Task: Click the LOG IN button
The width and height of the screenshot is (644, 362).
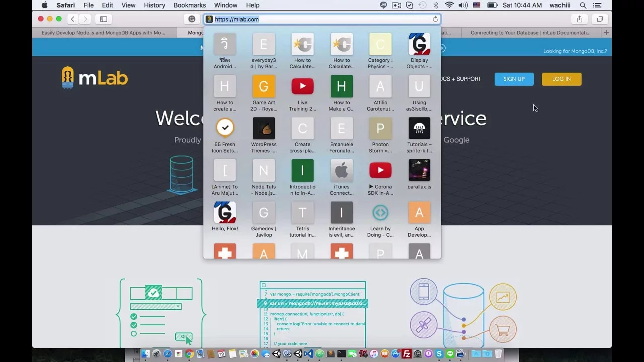Action: (561, 79)
